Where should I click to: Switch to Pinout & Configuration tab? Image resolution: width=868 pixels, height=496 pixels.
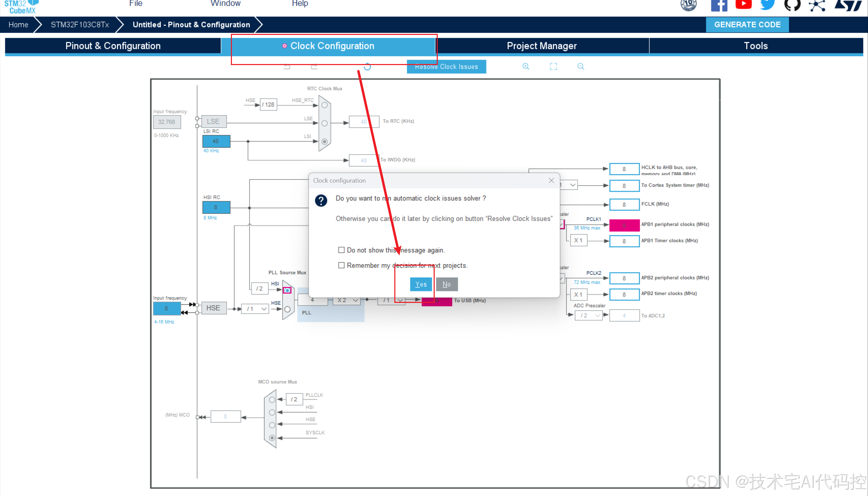(113, 46)
